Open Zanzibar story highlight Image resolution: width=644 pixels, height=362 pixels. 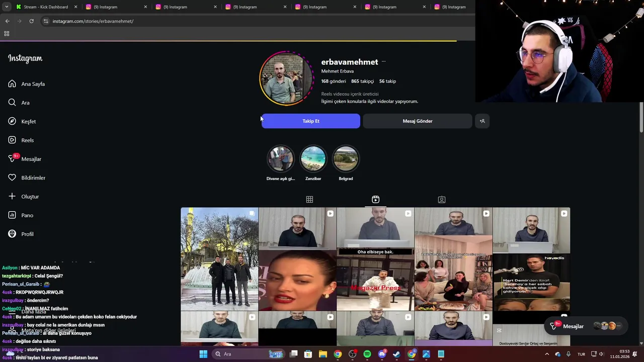[x=313, y=163]
